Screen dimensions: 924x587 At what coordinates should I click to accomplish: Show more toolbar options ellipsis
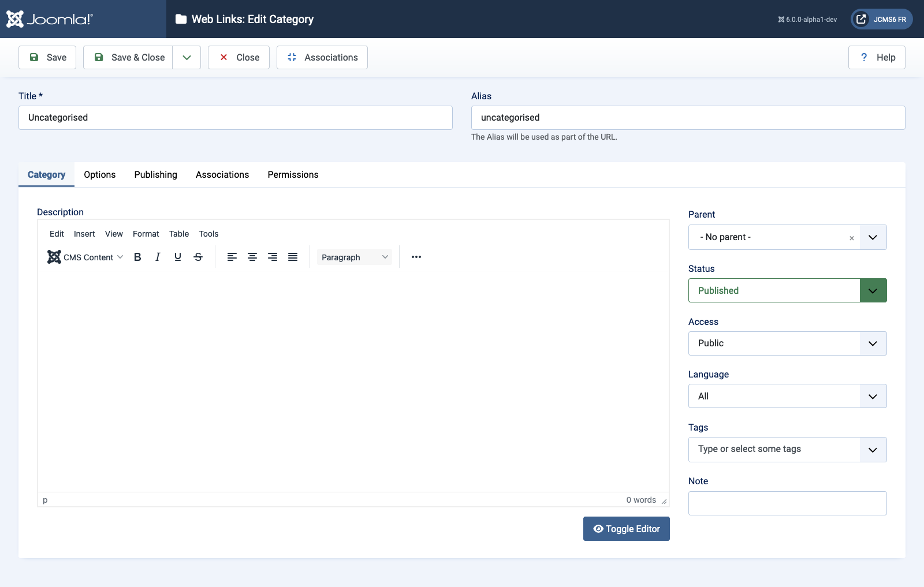[x=416, y=257]
